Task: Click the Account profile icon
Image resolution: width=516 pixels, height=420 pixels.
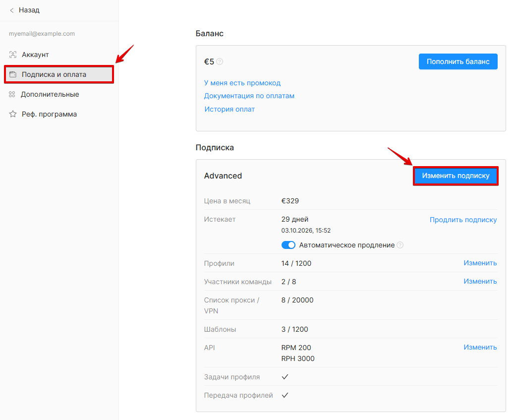Action: point(13,55)
